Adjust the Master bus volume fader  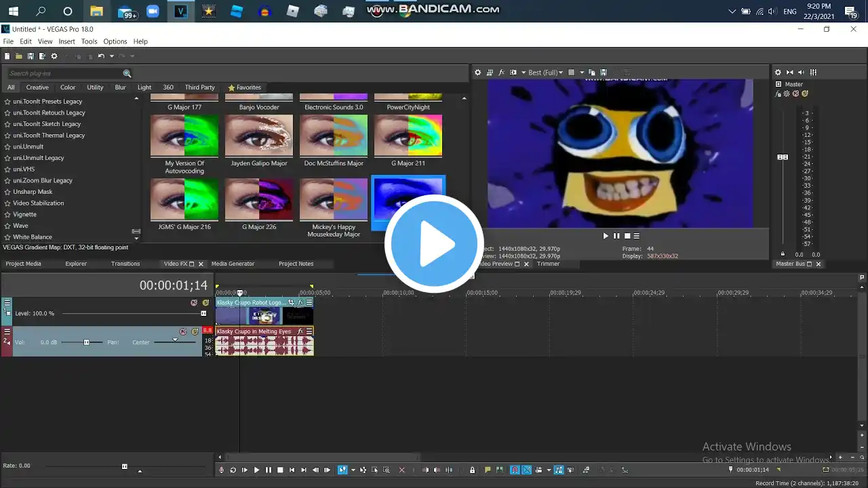[x=783, y=157]
